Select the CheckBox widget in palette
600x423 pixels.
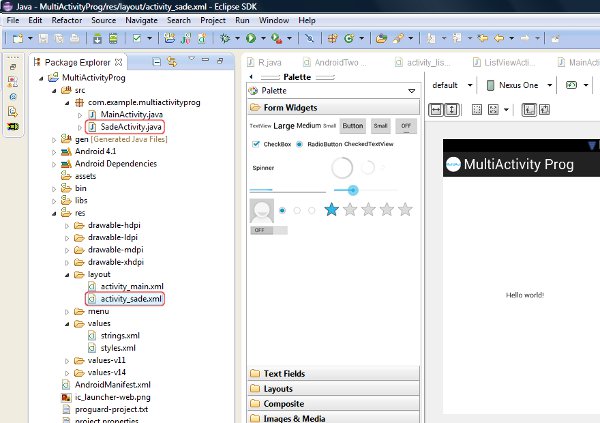point(269,144)
